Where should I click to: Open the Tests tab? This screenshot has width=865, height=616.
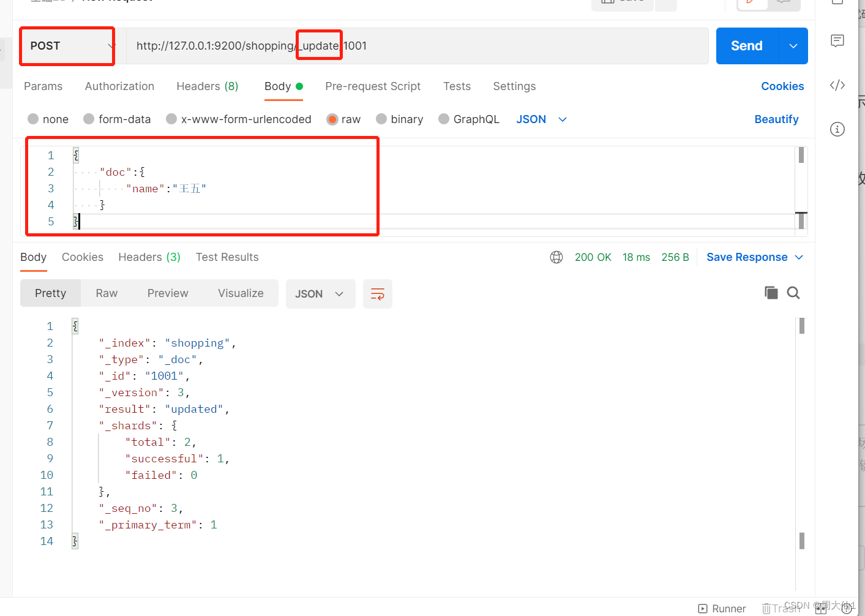coord(457,86)
